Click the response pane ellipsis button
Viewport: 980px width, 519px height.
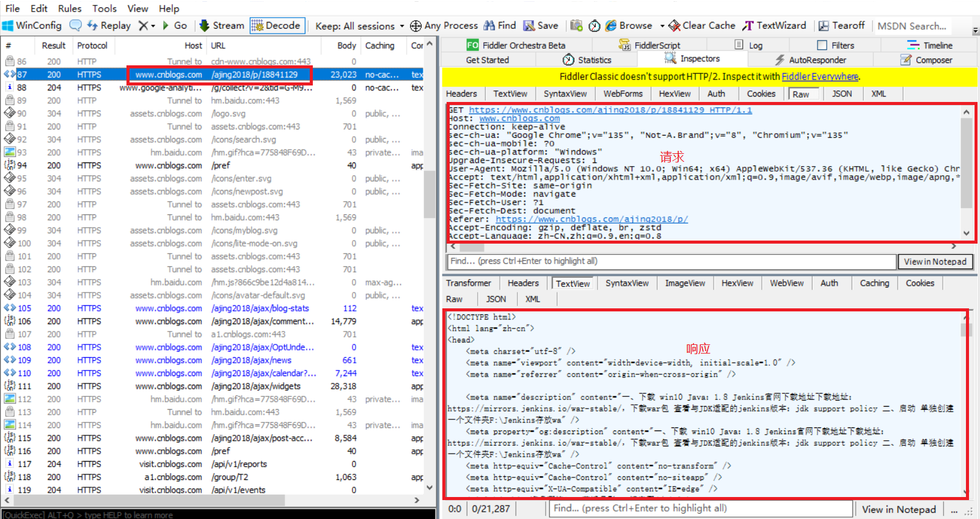(954, 509)
